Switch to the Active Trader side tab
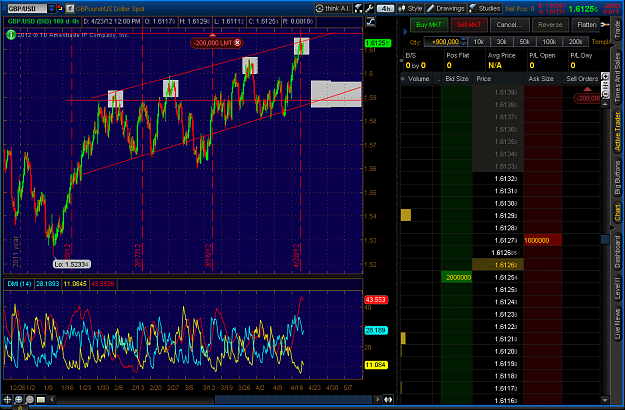Screen dimensions: 625x410 [617, 131]
